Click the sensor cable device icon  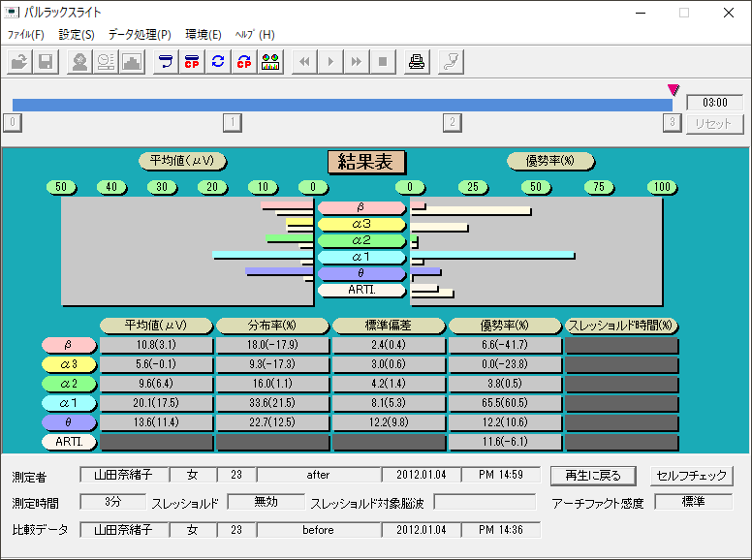point(451,61)
